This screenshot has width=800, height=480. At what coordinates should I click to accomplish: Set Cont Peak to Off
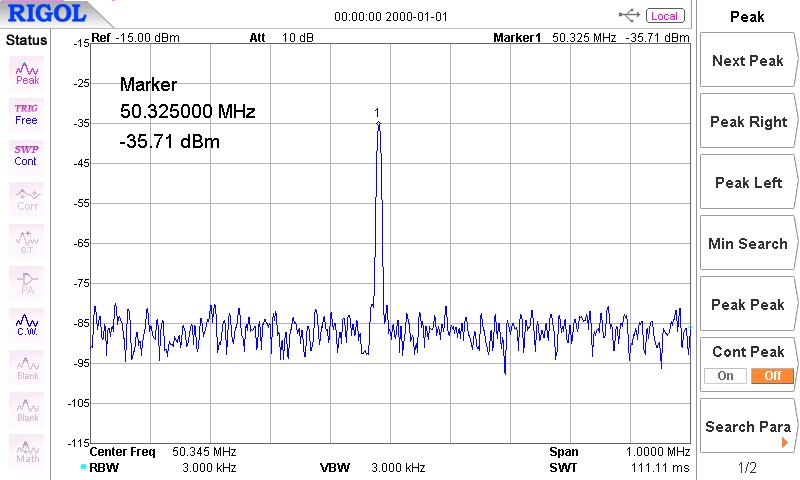(773, 376)
